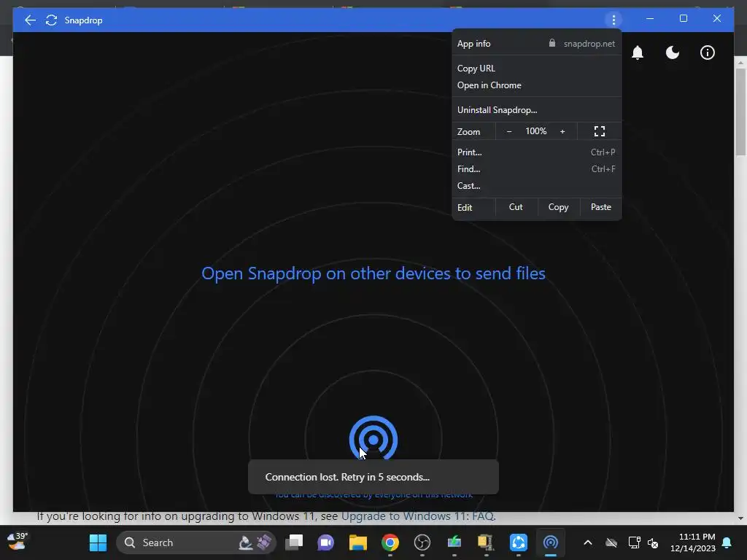This screenshot has height=560, width=747.
Task: Click scrollbar down arrow in background window
Action: pyautogui.click(x=740, y=518)
